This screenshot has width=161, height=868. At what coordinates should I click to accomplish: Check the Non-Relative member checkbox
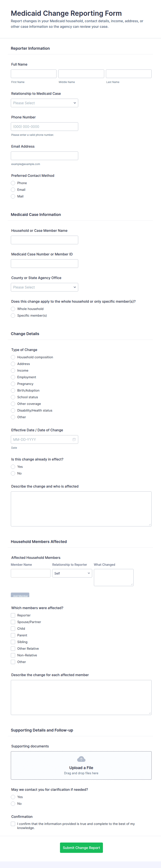tap(13, 655)
